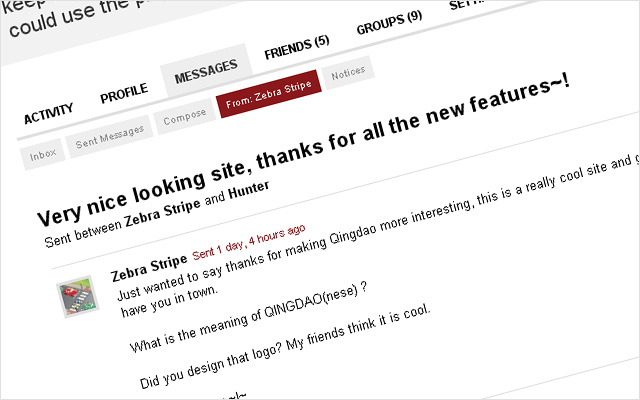Click 'Sent 1 day, 4 hours ago' timestamp

pos(248,242)
